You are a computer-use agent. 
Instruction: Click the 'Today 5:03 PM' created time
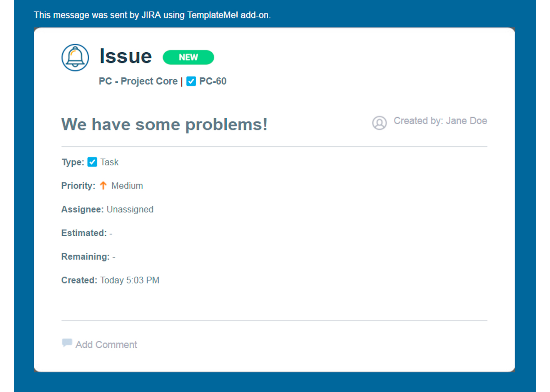click(x=130, y=280)
